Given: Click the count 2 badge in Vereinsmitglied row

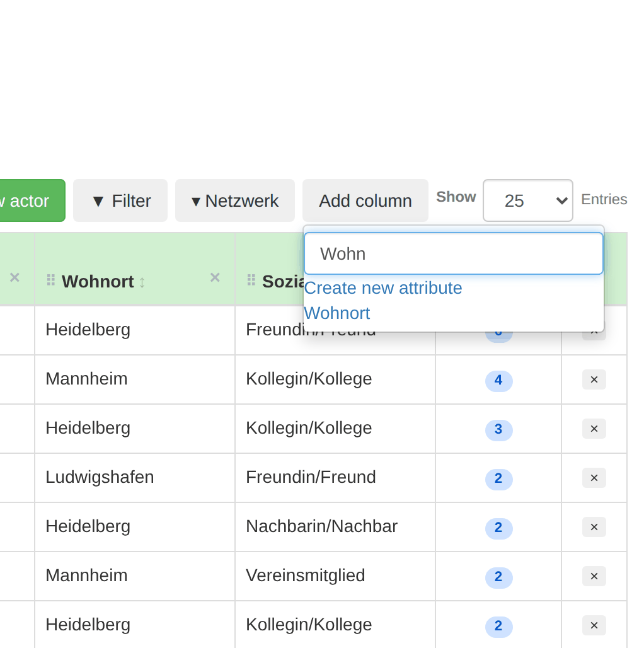Looking at the screenshot, I should pyautogui.click(x=498, y=577).
